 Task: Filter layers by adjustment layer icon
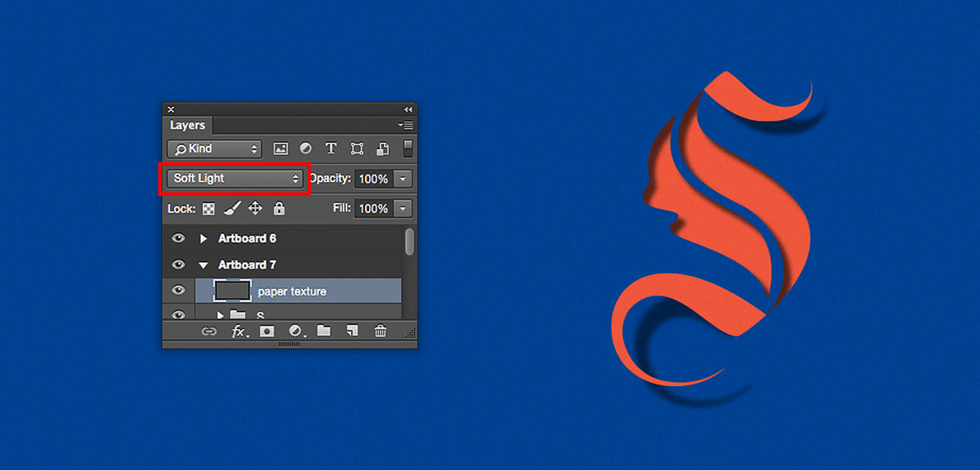click(305, 149)
